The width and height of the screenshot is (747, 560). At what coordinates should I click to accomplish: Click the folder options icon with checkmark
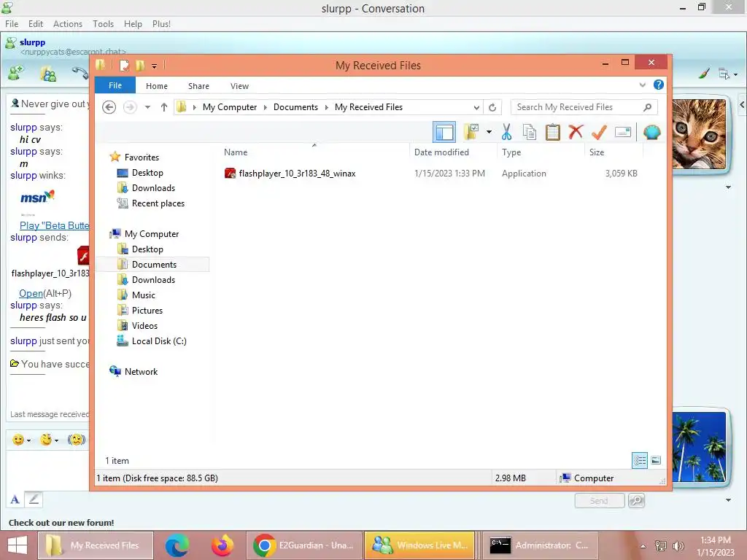(471, 132)
